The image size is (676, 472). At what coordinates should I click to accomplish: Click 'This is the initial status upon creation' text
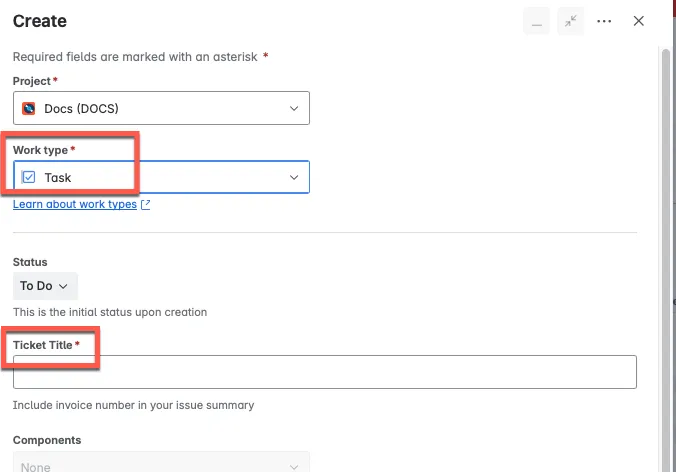pyautogui.click(x=110, y=312)
